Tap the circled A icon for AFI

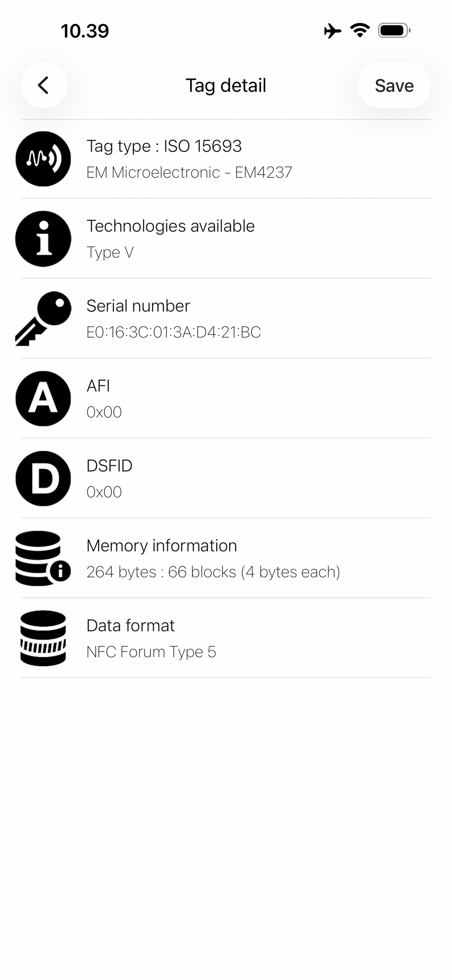[43, 399]
